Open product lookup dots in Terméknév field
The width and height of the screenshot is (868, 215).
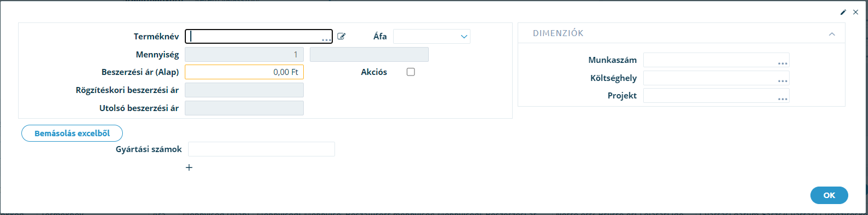click(x=326, y=39)
